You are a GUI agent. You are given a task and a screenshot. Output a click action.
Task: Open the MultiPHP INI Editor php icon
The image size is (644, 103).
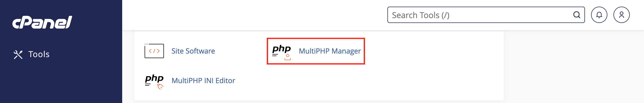click(x=154, y=82)
